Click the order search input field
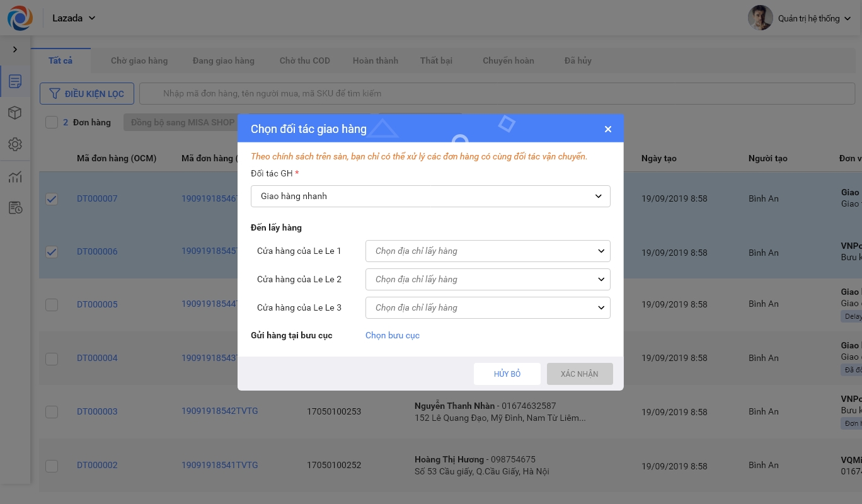The width and height of the screenshot is (862, 504). 498,93
